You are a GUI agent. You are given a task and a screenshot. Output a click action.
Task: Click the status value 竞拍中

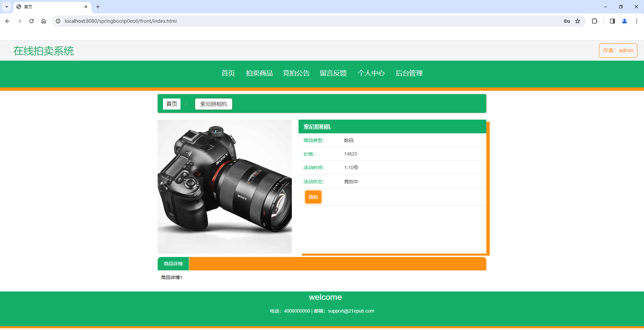[x=351, y=182]
